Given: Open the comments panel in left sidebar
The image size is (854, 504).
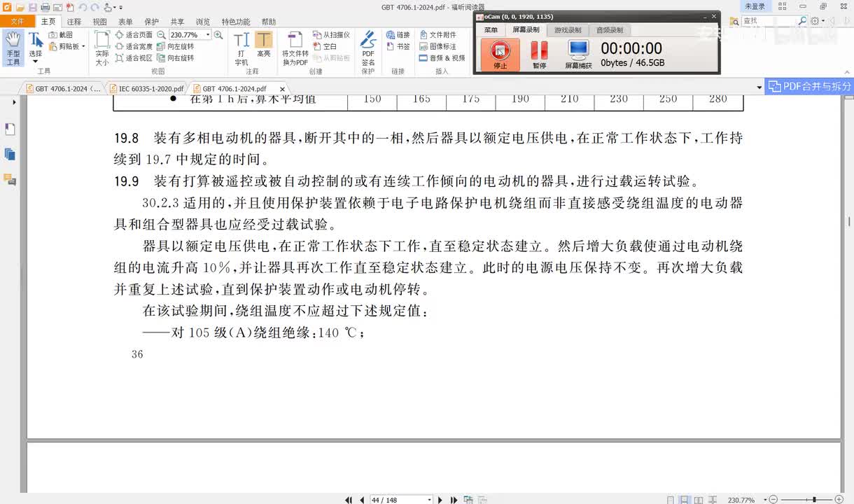Looking at the screenshot, I should (x=10, y=179).
